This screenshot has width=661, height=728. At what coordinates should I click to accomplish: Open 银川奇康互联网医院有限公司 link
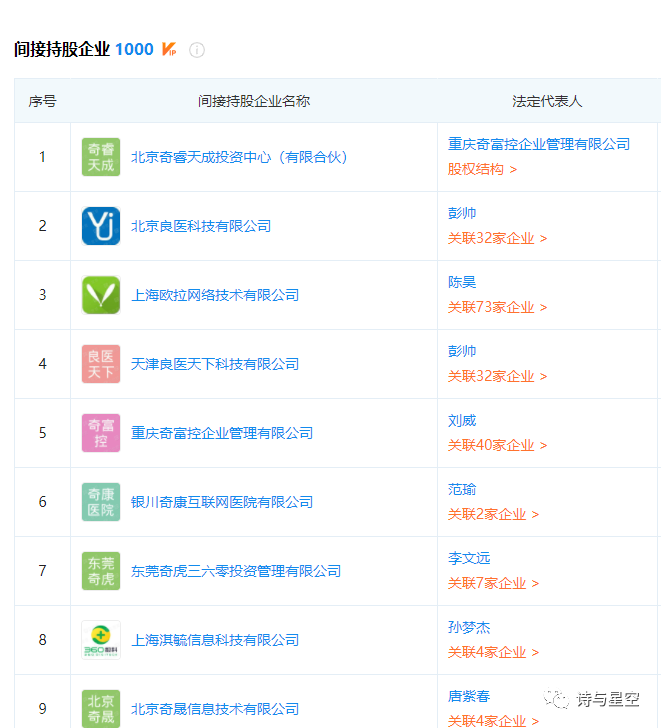(x=222, y=502)
